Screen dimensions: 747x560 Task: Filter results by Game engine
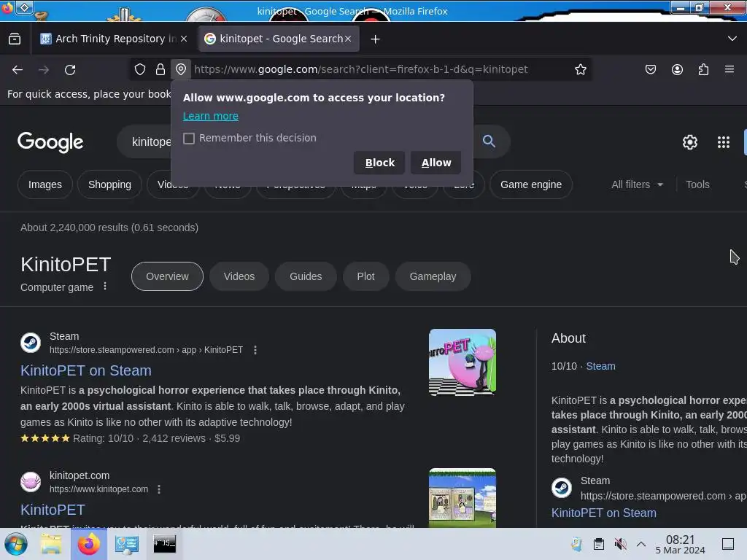coord(531,184)
